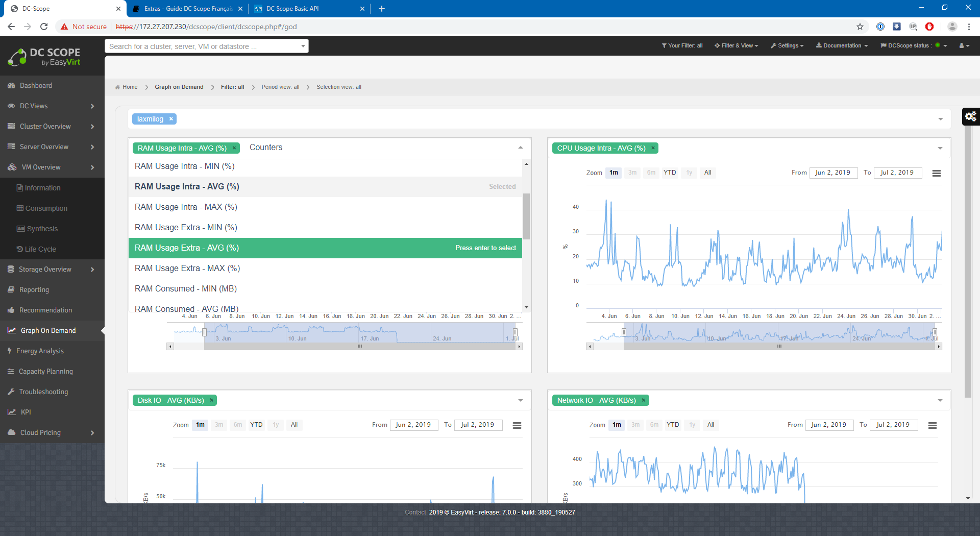Expand the Cluster Overview sidebar section
The height and width of the screenshot is (536, 980).
click(x=52, y=127)
